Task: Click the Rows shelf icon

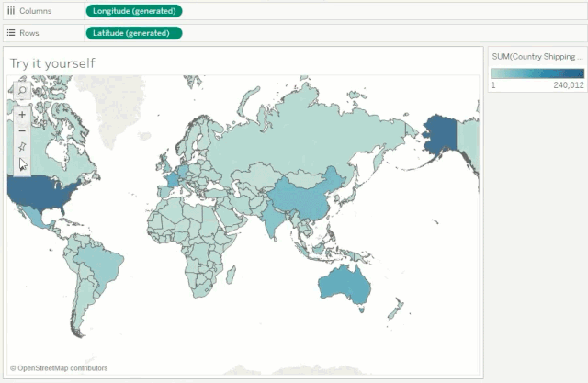Action: [11, 33]
